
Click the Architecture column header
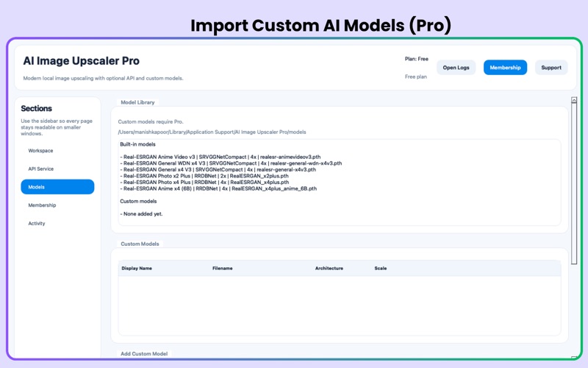[329, 268]
